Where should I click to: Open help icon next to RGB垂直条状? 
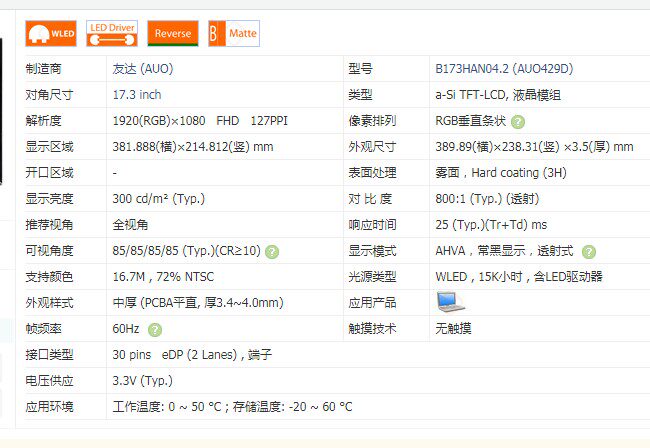click(x=518, y=122)
